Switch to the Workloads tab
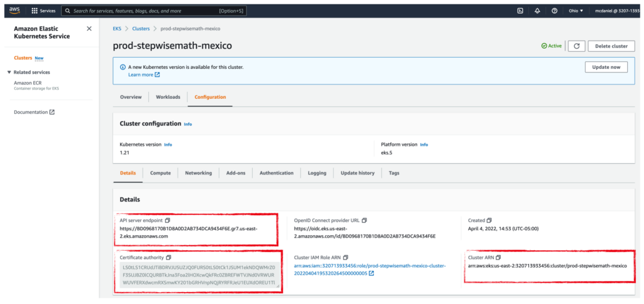This screenshot has width=644, height=304. click(x=168, y=97)
